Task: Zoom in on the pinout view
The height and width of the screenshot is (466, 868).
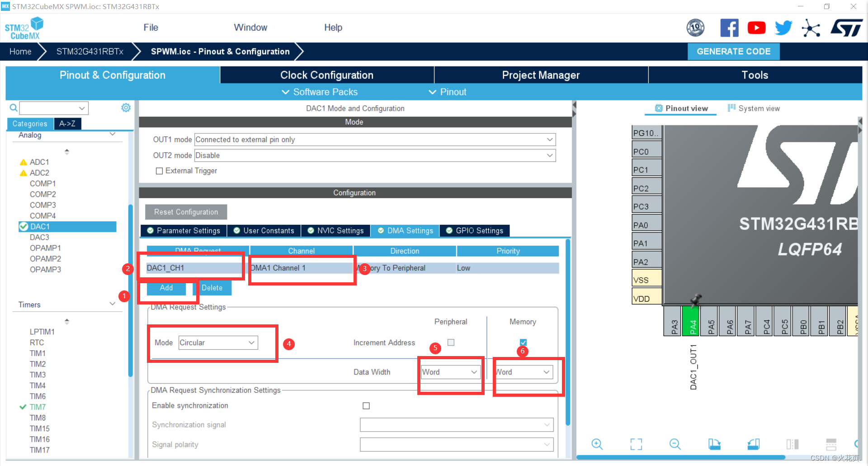Action: [597, 444]
